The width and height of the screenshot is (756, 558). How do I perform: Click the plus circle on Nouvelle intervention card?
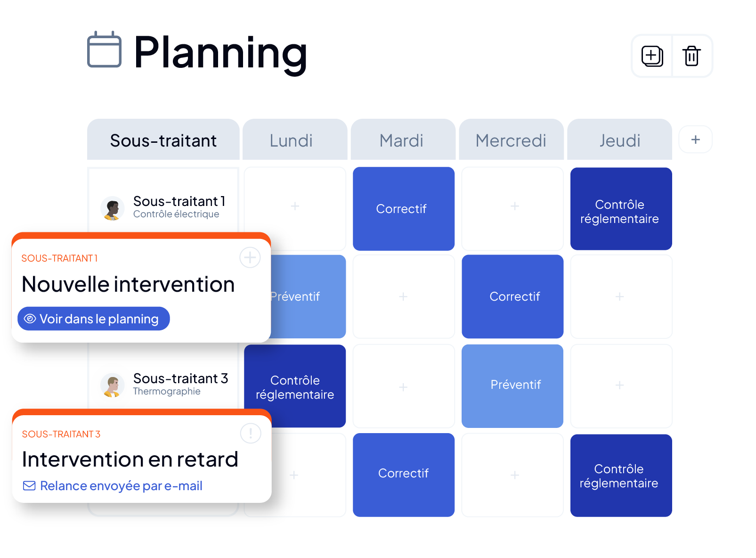[250, 257]
